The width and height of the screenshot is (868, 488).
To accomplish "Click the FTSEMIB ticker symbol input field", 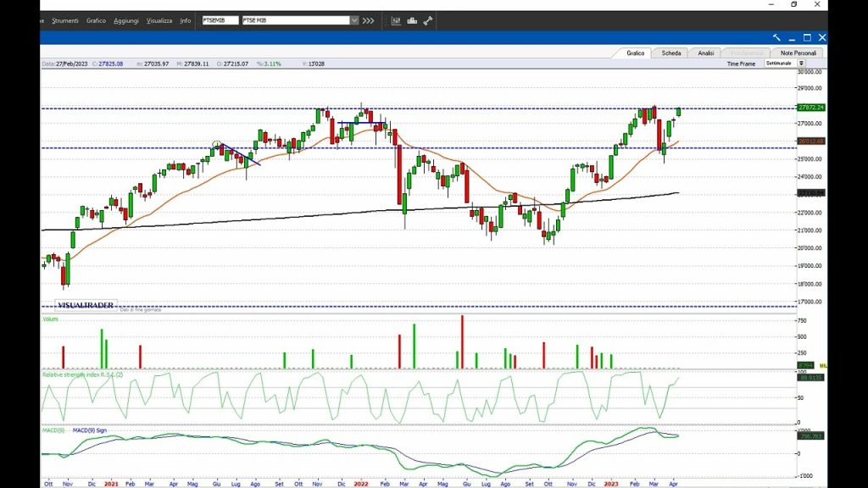I will [x=220, y=20].
